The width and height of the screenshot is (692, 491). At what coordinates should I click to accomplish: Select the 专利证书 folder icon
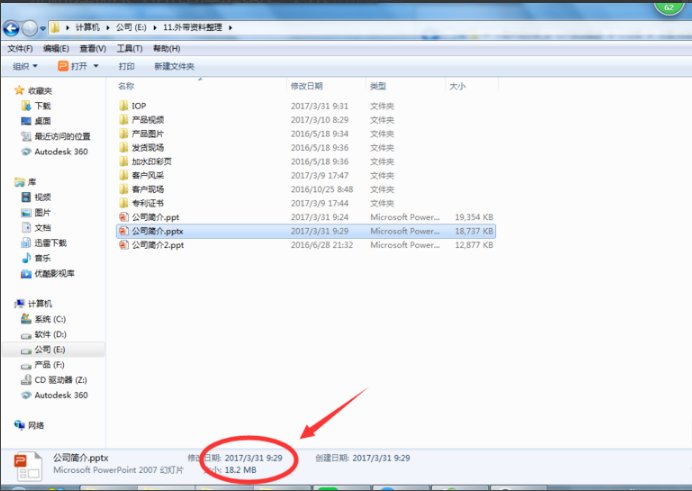124,203
